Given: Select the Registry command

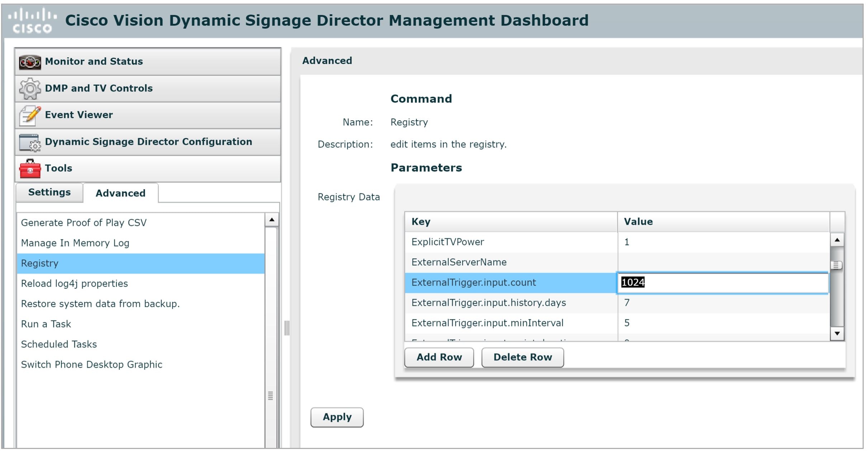Looking at the screenshot, I should (141, 263).
